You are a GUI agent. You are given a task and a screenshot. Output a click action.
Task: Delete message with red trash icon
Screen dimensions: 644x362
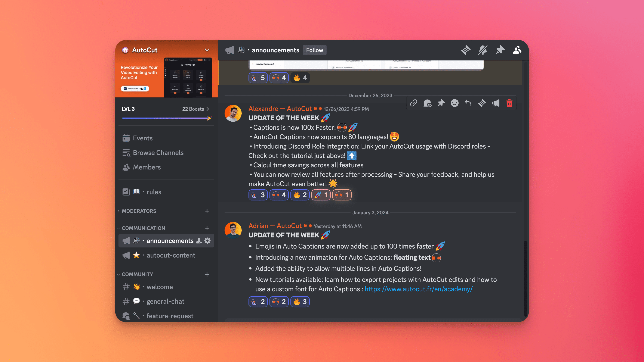click(509, 103)
